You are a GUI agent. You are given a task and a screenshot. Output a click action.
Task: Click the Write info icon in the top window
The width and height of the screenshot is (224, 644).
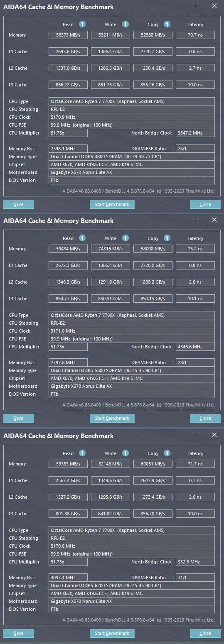point(126,24)
